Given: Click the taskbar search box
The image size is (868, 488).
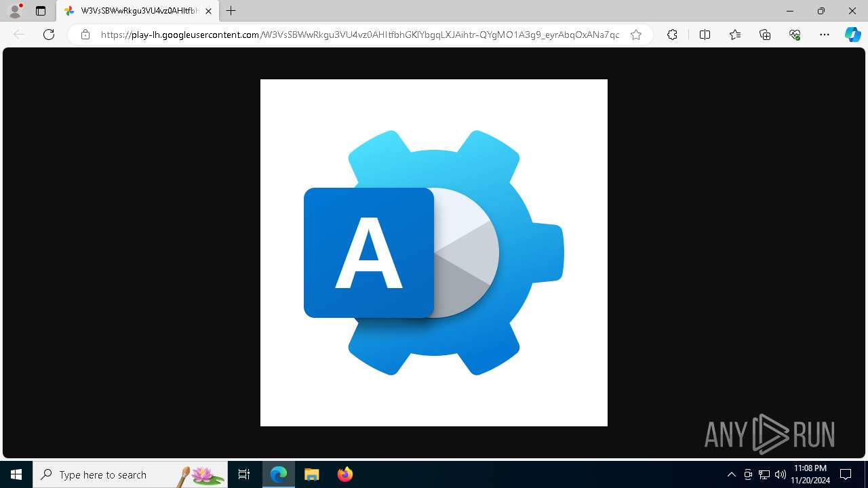Looking at the screenshot, I should [x=130, y=474].
